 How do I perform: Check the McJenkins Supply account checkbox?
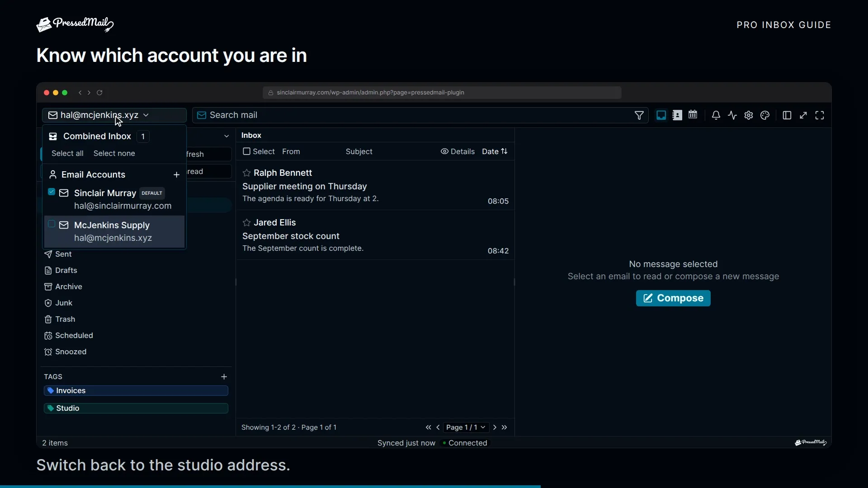tap(52, 224)
